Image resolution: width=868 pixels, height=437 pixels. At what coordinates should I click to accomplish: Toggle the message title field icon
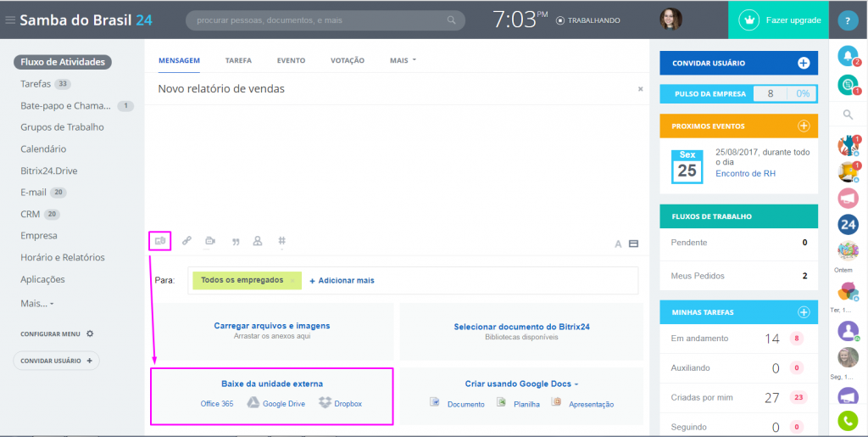(634, 244)
